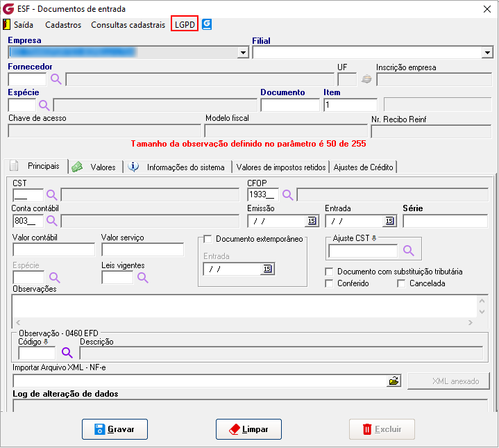Click the Gravar button
Screen dimensions: 499x448
(115, 429)
